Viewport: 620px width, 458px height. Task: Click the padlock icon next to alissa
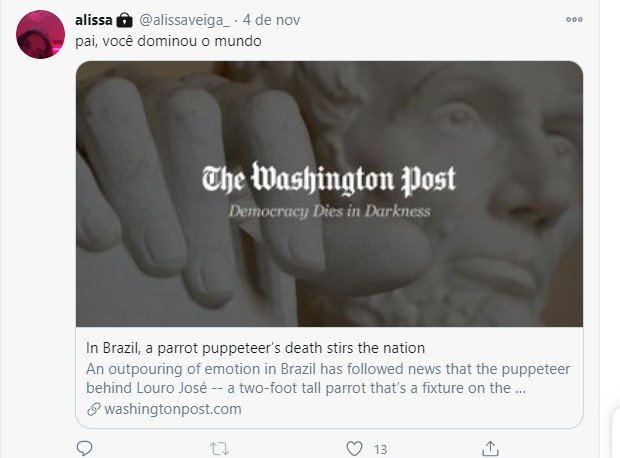point(125,20)
